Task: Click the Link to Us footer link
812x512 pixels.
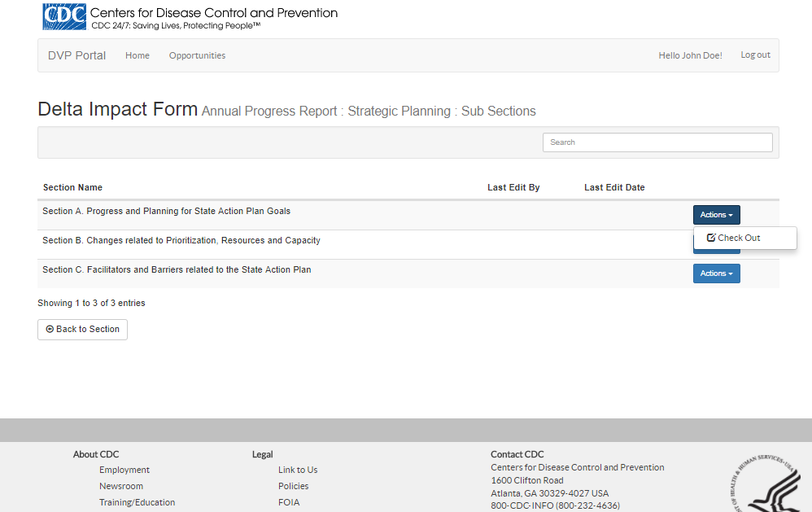Action: 298,470
